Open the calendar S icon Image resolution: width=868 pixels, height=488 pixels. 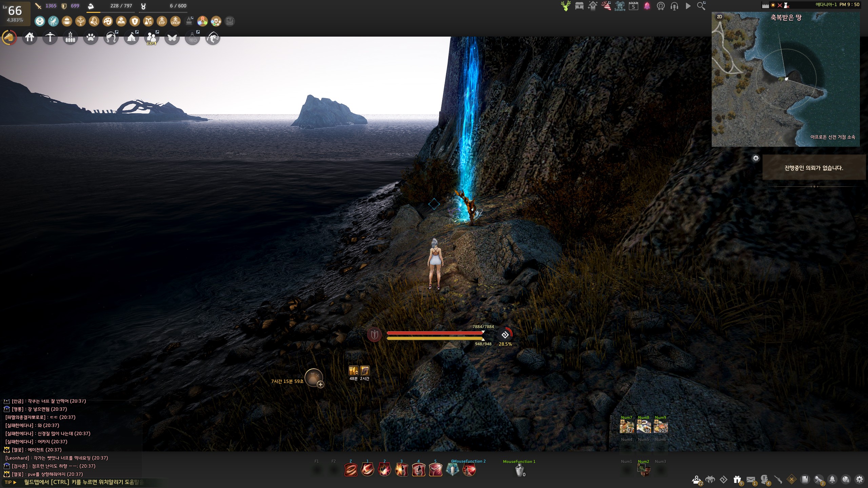pyautogui.click(x=633, y=6)
